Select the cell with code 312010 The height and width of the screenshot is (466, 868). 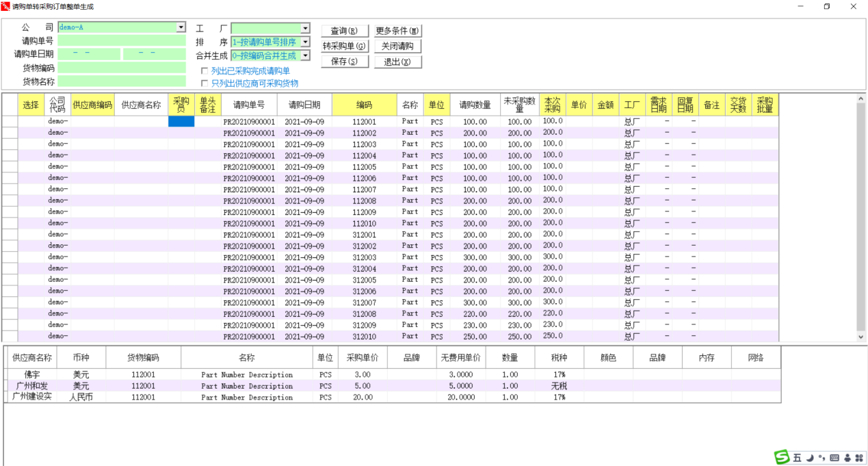(x=365, y=337)
